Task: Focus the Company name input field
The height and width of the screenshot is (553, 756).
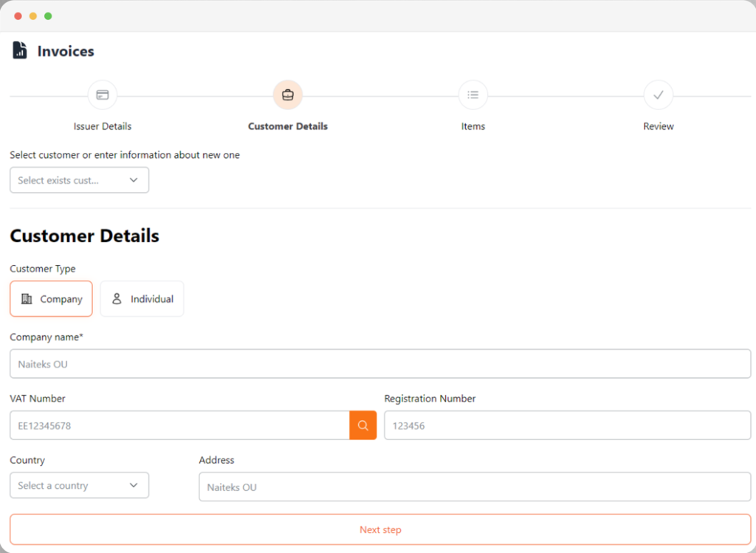Action: tap(380, 364)
